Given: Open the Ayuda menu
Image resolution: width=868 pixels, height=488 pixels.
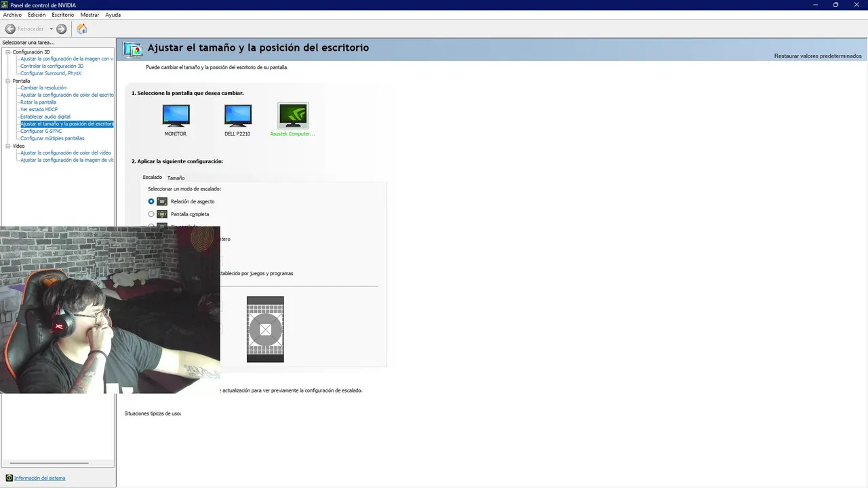Looking at the screenshot, I should (113, 15).
